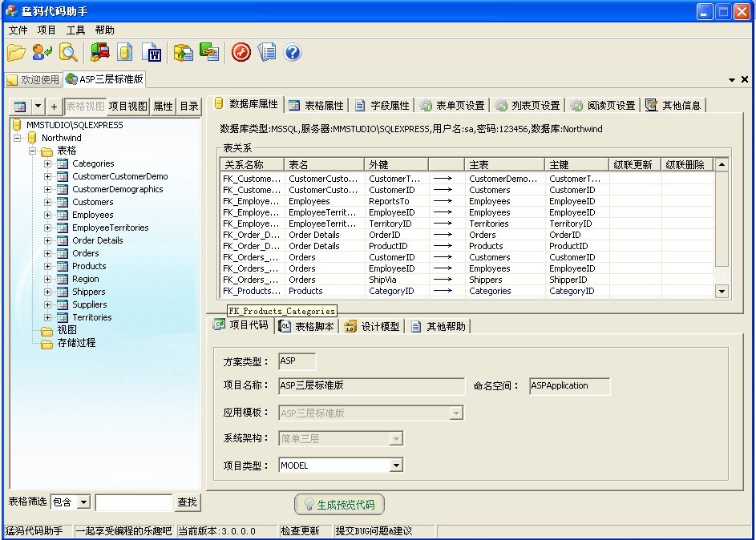
Task: Click the stacked documents toolbar icon
Action: [x=265, y=52]
